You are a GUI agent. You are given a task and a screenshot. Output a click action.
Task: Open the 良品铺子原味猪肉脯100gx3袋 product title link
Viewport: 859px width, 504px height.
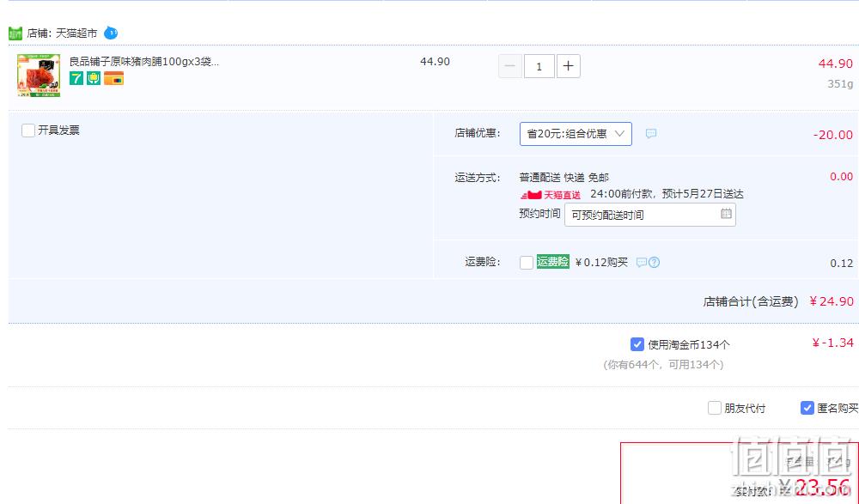click(144, 61)
